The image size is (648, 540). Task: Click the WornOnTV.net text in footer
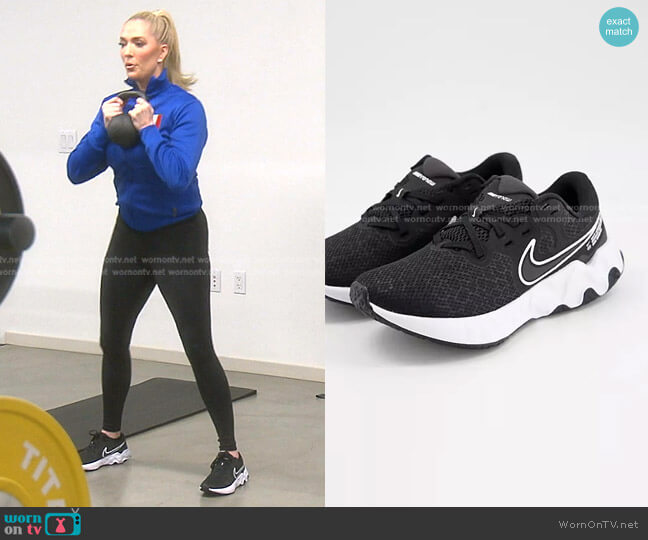(598, 524)
